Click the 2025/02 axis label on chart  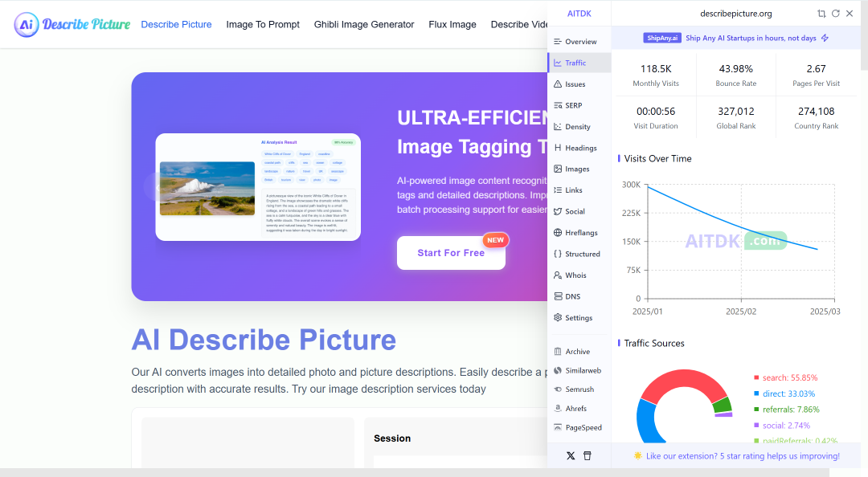tap(741, 312)
